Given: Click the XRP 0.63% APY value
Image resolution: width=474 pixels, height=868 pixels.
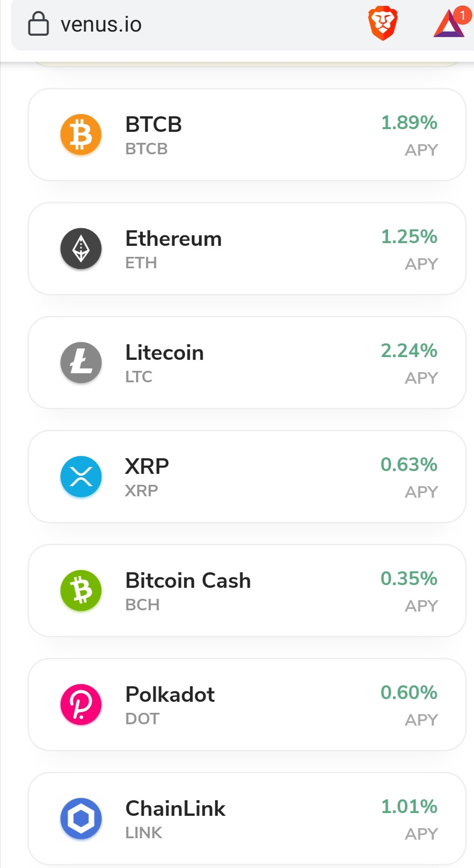Looking at the screenshot, I should pos(409,465).
